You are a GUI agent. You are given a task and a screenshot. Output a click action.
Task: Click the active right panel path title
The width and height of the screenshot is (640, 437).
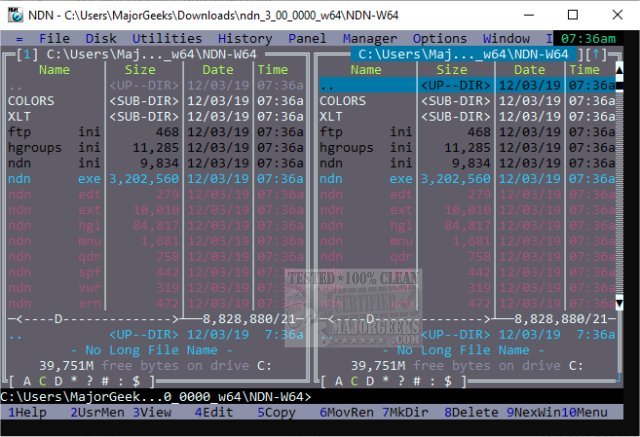(x=463, y=54)
